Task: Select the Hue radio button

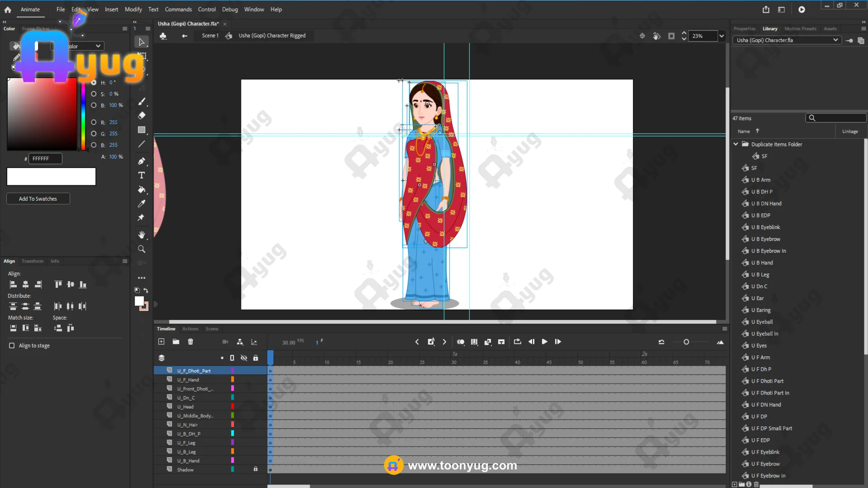Action: pyautogui.click(x=94, y=83)
